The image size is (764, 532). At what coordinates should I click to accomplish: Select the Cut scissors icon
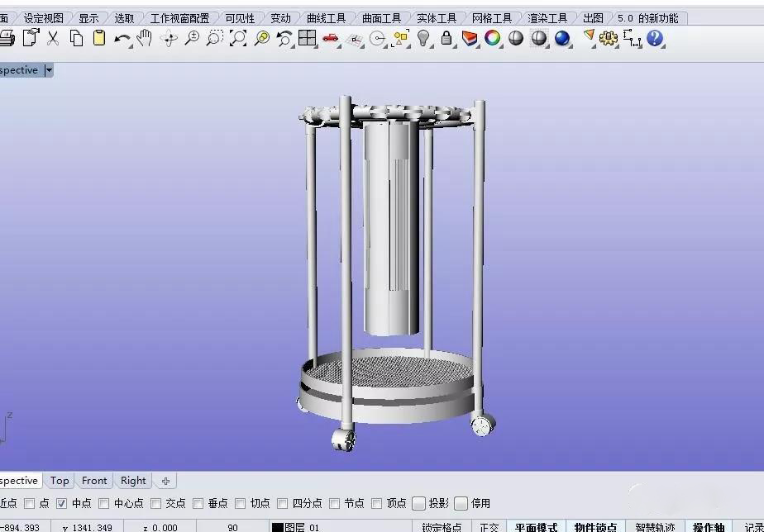[53, 38]
